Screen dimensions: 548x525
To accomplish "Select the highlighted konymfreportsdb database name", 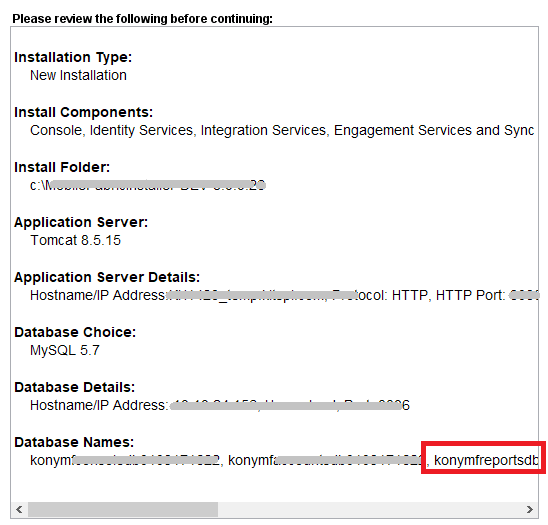I will coord(486,460).
